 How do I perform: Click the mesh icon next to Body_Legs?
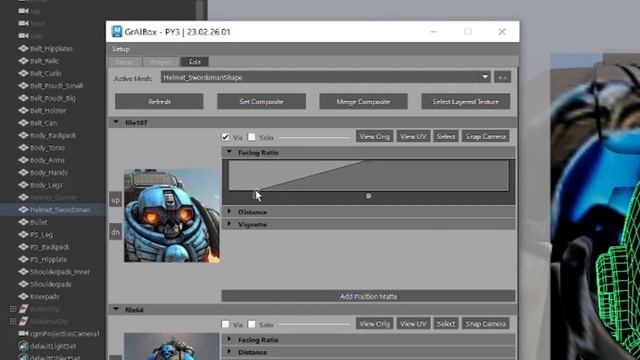coord(23,185)
